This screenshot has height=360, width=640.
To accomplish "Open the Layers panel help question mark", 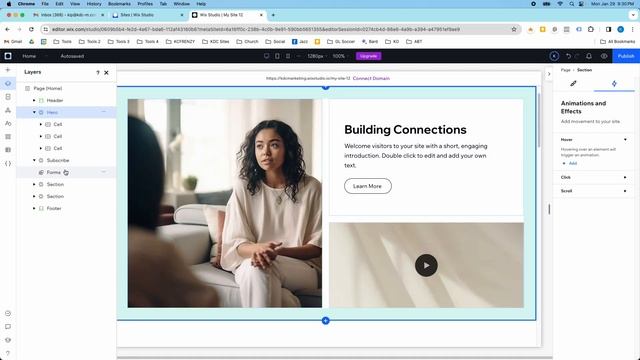I will [x=98, y=73].
